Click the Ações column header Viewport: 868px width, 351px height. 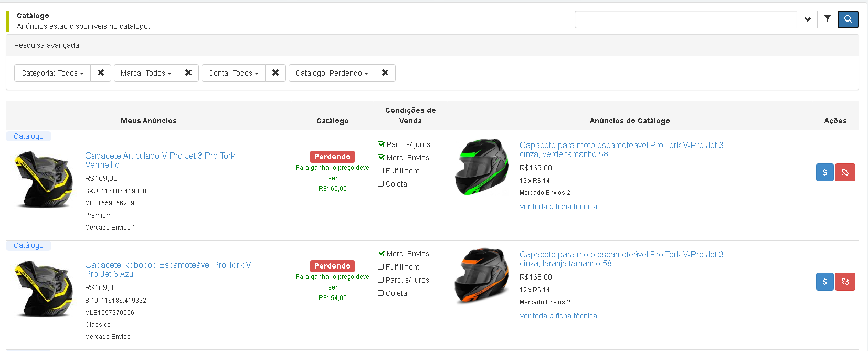point(835,121)
